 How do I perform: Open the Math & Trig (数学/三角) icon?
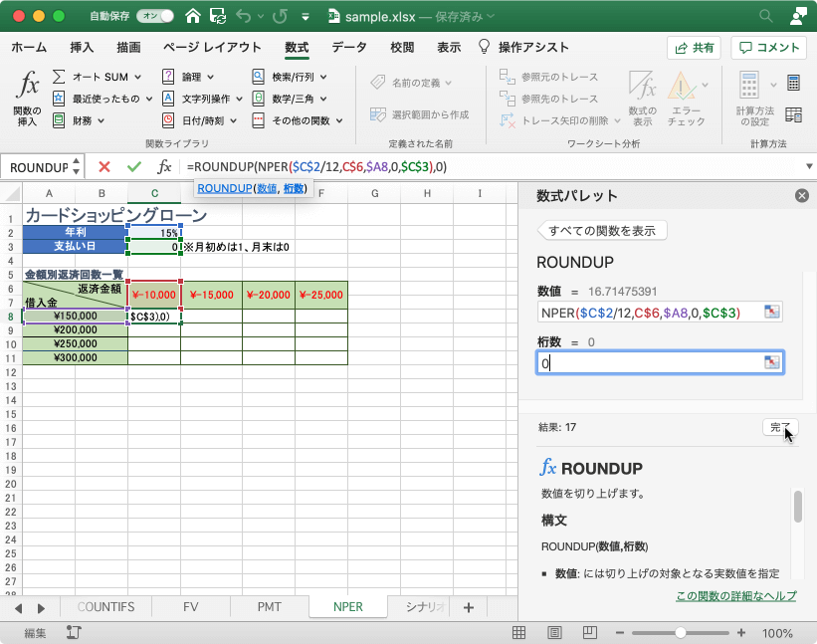258,98
